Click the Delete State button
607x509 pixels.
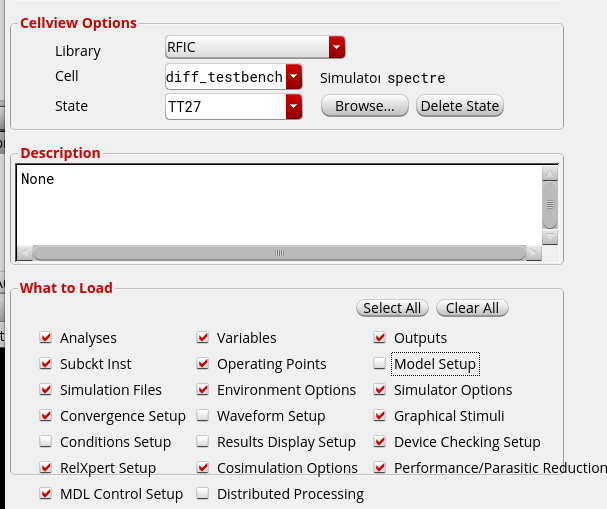(x=460, y=106)
